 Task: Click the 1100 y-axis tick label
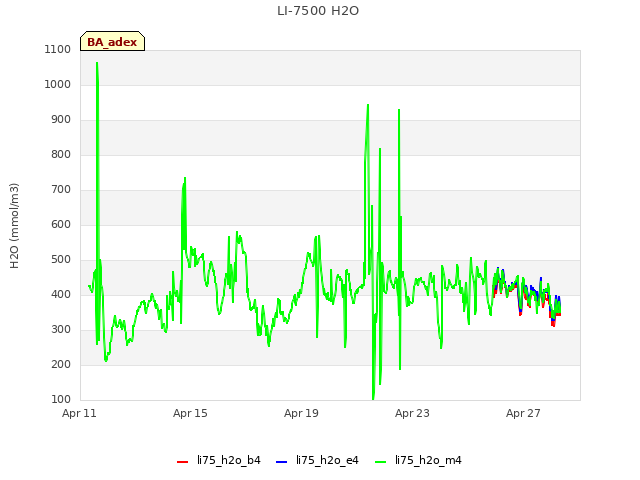(x=58, y=49)
